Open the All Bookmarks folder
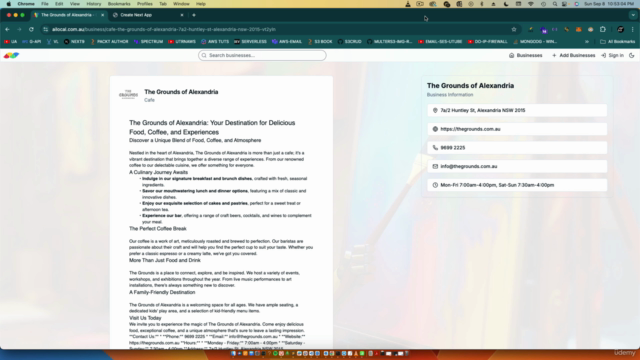 (618, 42)
